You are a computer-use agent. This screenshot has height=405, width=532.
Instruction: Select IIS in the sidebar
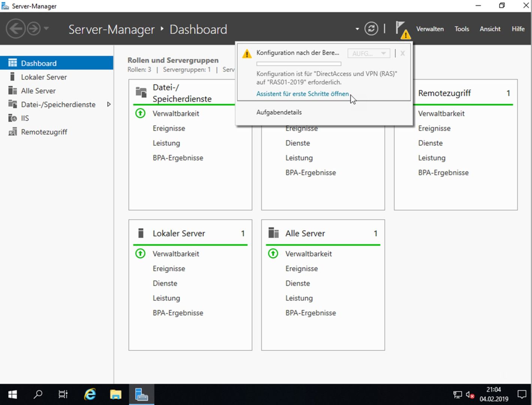click(57, 118)
